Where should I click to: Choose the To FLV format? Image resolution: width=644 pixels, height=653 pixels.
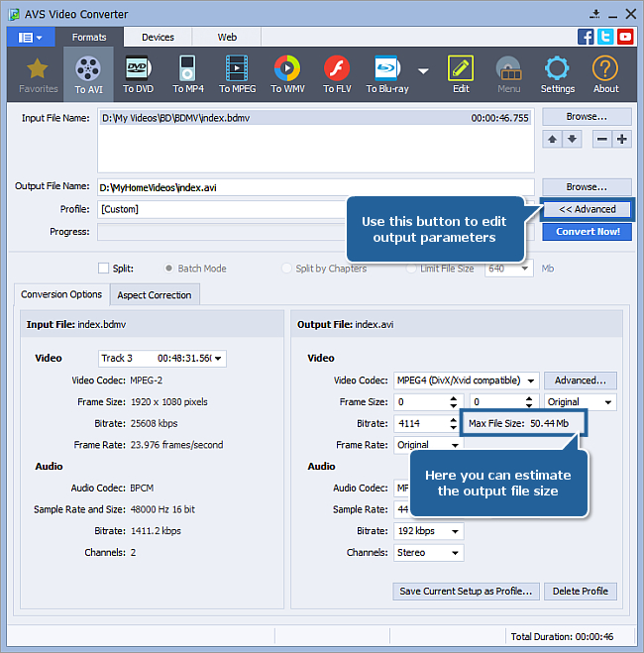tap(337, 74)
